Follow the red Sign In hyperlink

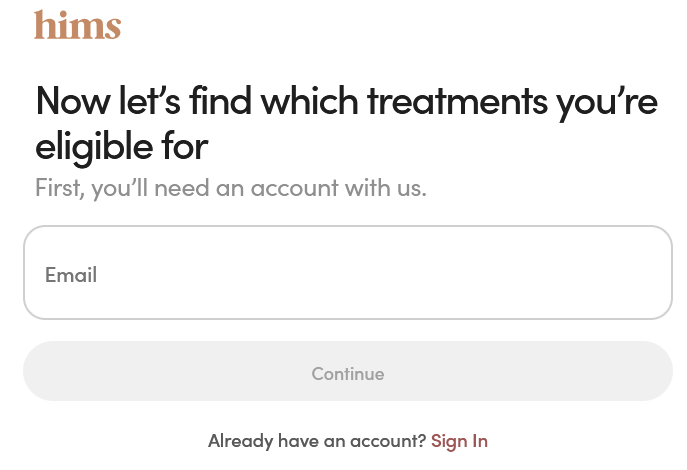point(459,440)
